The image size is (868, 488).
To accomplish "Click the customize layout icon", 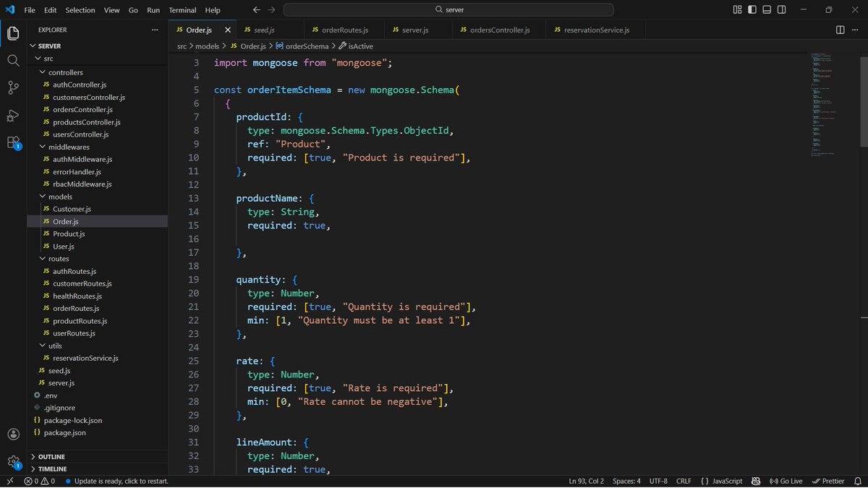I will pyautogui.click(x=737, y=10).
